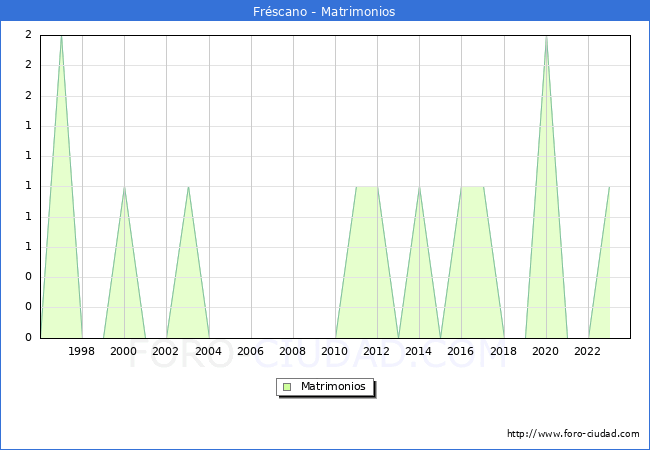Select the 2010 x-axis label

tap(334, 351)
